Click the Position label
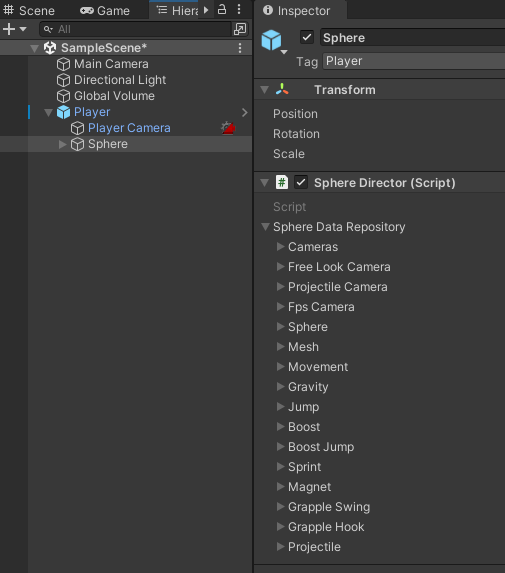This screenshot has width=505, height=573. point(295,114)
